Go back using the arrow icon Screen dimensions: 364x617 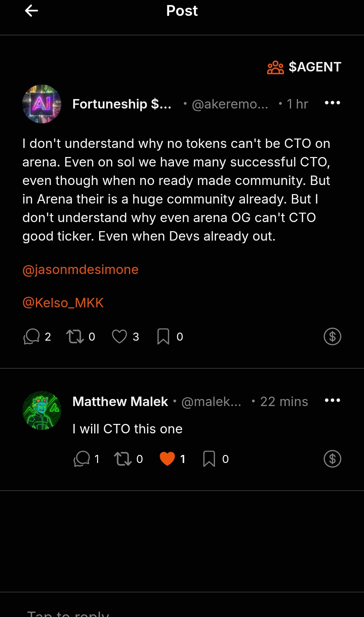point(31,11)
